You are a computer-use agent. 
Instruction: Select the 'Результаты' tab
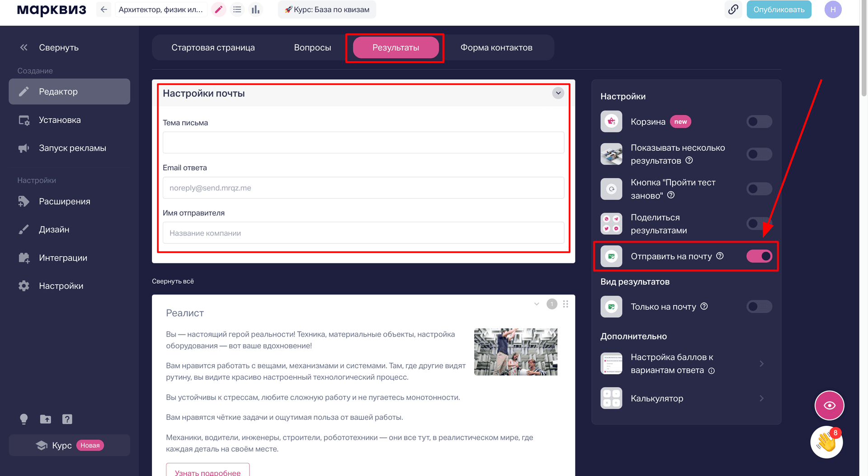click(396, 48)
